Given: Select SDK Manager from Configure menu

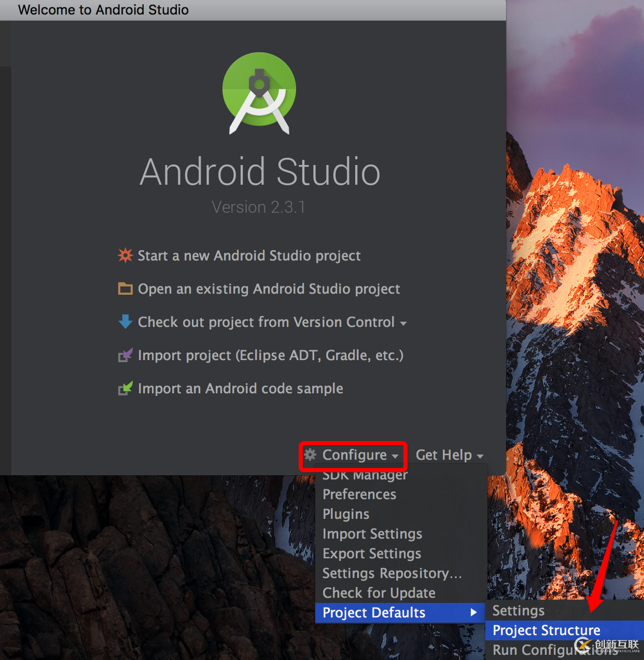Looking at the screenshot, I should [x=401, y=475].
